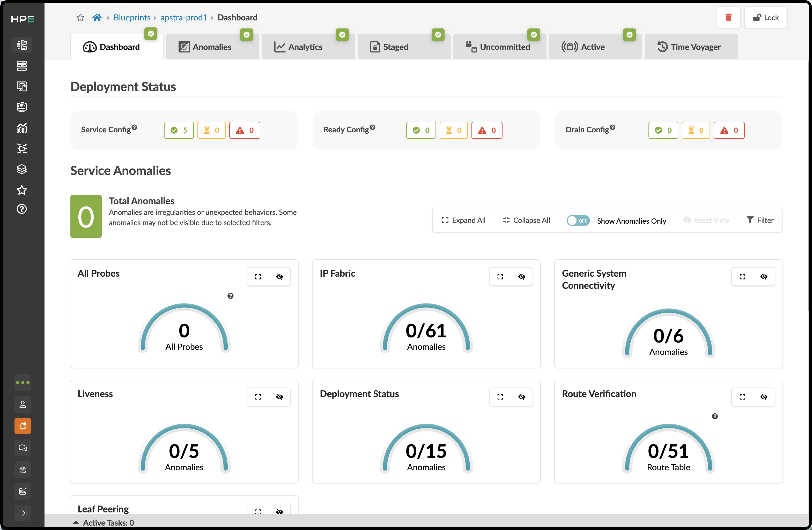Go home via breadcrumb house icon
This screenshot has height=530, width=812.
click(97, 17)
